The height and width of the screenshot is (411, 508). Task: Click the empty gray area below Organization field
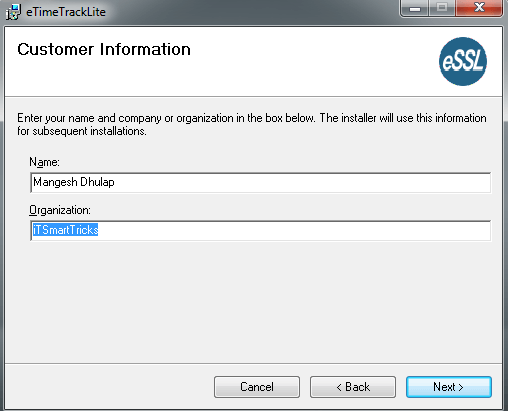point(253,300)
